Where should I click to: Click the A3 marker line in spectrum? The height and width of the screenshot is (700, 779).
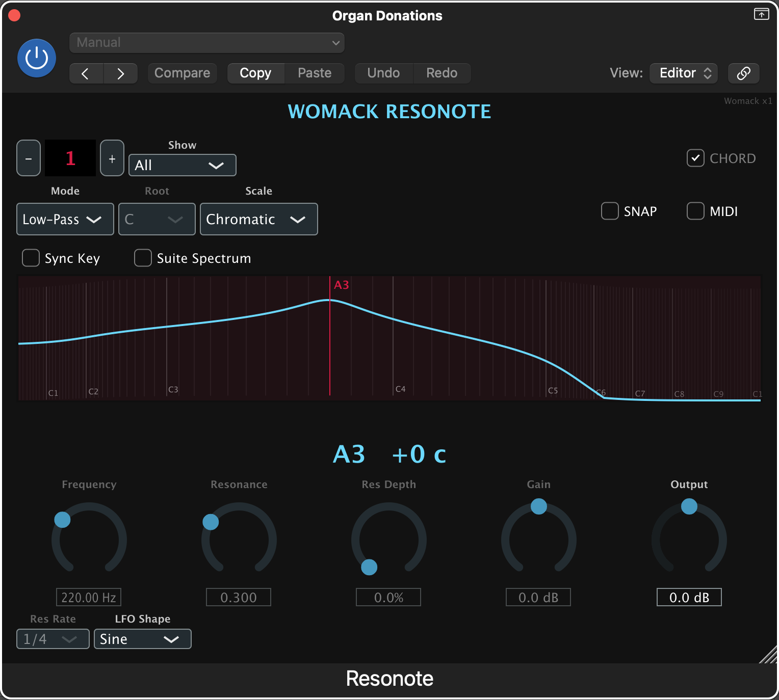[x=330, y=336]
